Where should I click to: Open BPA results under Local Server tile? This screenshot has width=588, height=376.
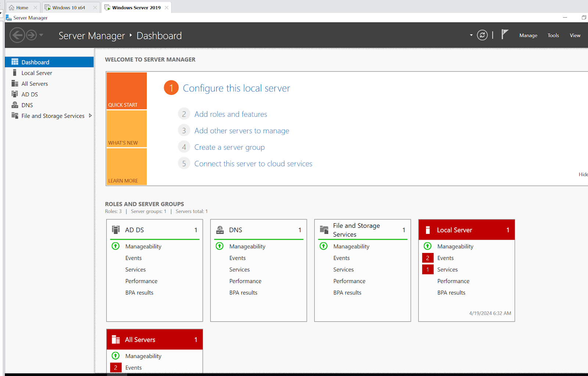point(451,293)
